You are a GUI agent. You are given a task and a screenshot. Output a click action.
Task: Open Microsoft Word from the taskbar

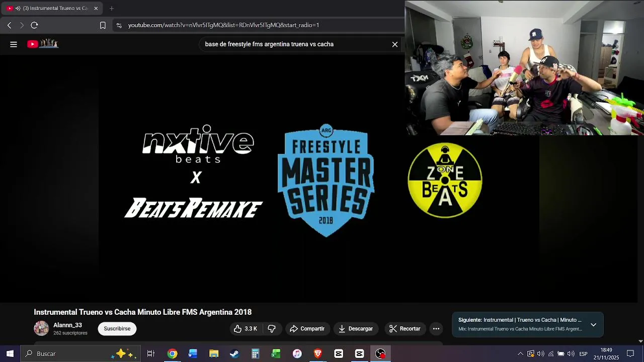193,354
